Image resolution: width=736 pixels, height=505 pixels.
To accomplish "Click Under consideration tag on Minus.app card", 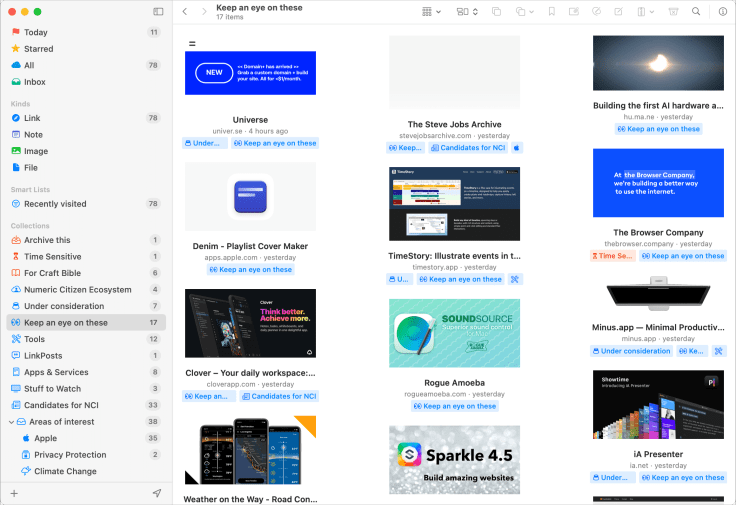I will (631, 351).
